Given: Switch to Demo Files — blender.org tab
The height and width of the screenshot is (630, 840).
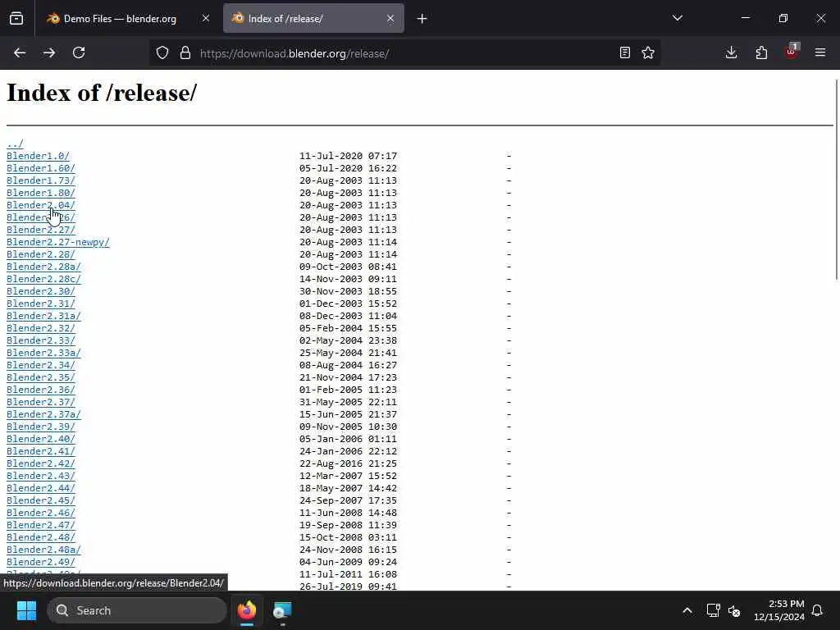Looking at the screenshot, I should point(120,19).
